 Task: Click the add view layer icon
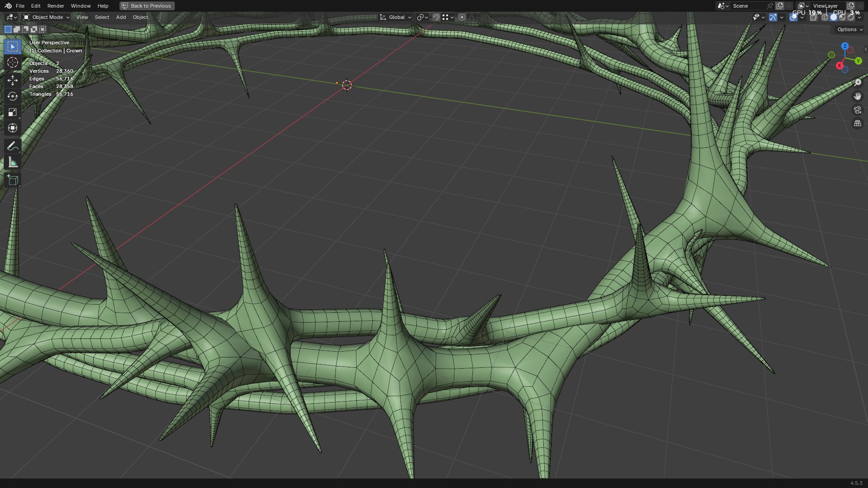point(851,6)
